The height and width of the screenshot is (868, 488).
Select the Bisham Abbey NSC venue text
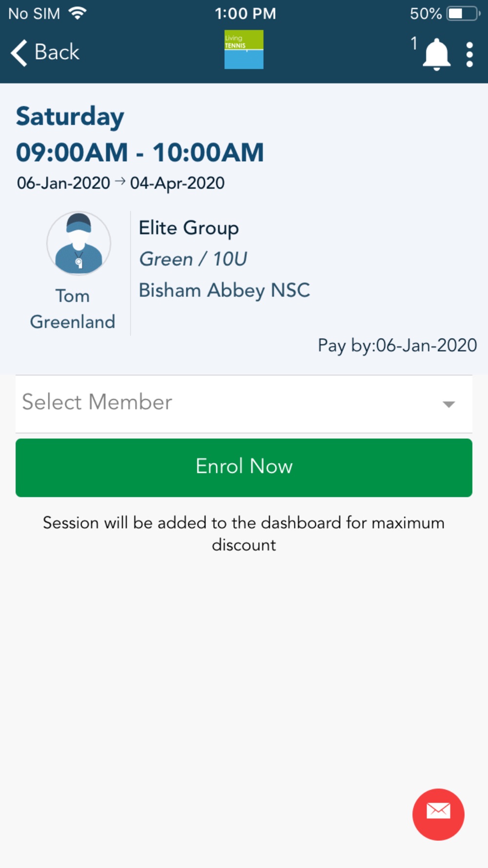[x=224, y=290]
